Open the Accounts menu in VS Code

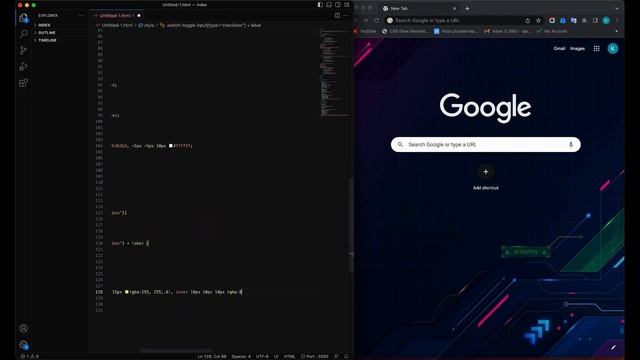23,328
